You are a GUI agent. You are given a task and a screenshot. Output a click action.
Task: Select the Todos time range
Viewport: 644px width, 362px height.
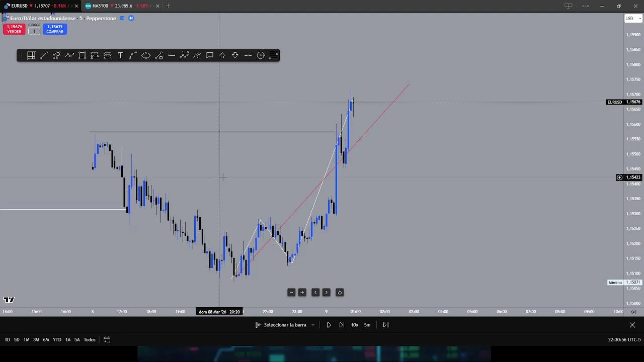pos(90,340)
